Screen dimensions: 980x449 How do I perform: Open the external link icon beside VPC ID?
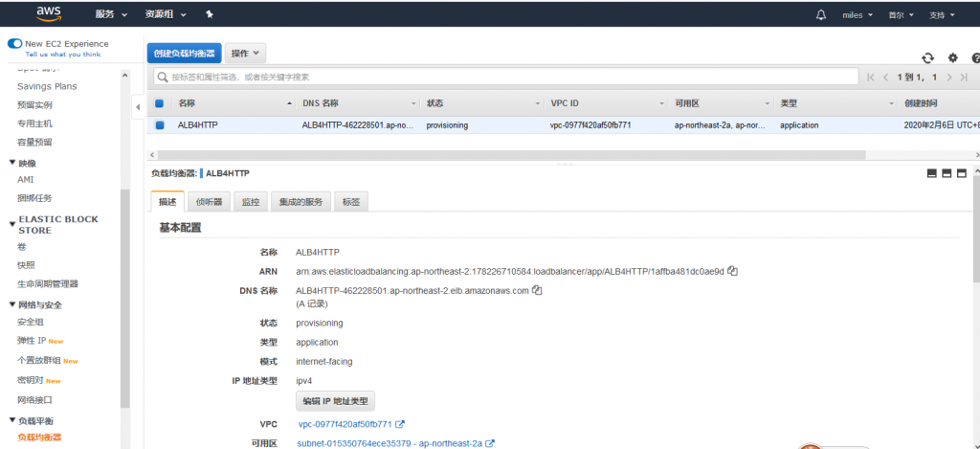[x=400, y=424]
